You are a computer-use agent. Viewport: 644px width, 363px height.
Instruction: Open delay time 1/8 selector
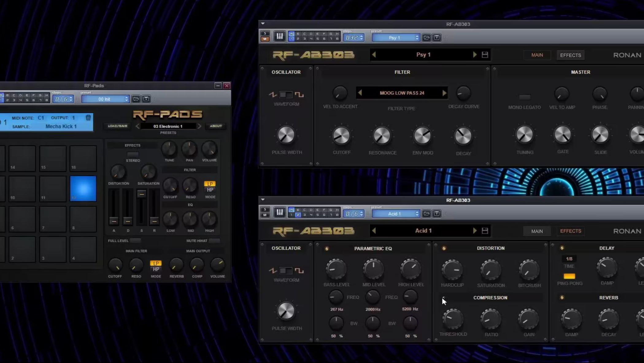point(569,259)
